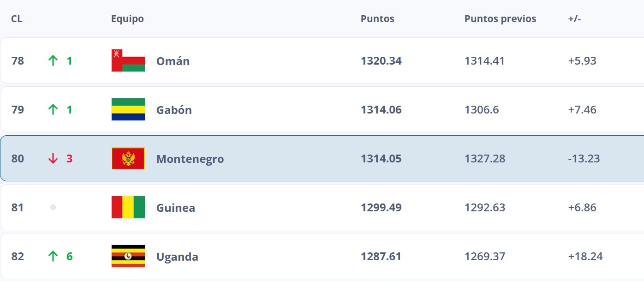This screenshot has width=644, height=281.
Task: Open the Omán team link
Action: pos(173,61)
